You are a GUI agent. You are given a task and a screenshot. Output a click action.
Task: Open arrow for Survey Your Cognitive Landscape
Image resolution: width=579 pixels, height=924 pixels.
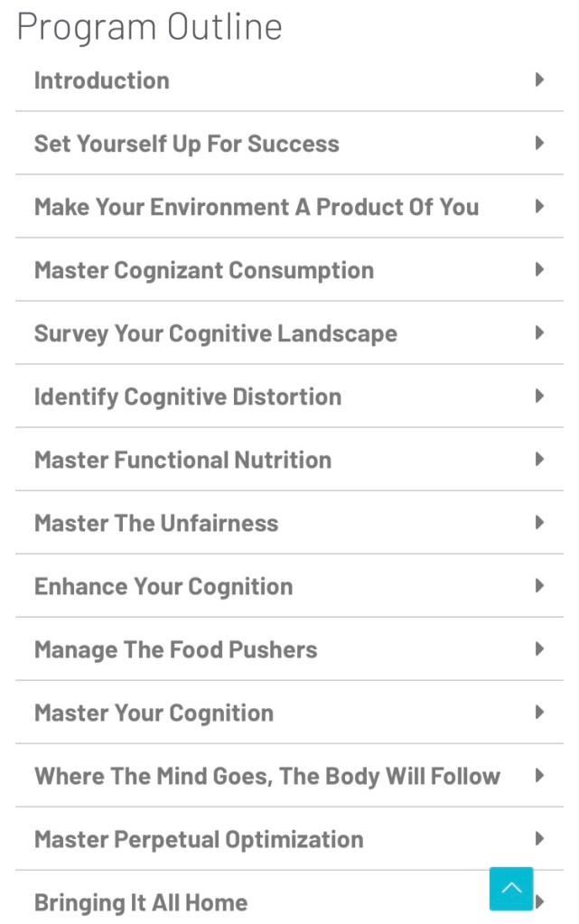click(539, 332)
